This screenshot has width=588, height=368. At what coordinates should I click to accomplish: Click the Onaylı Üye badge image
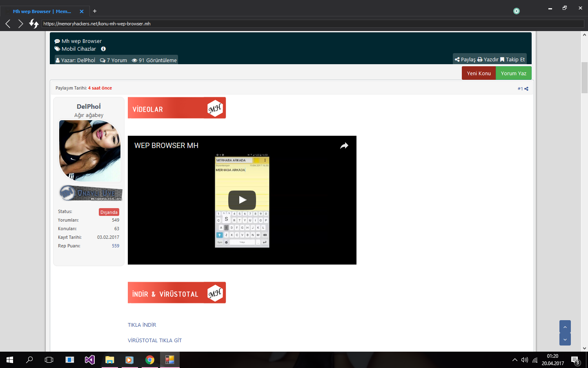coord(90,193)
